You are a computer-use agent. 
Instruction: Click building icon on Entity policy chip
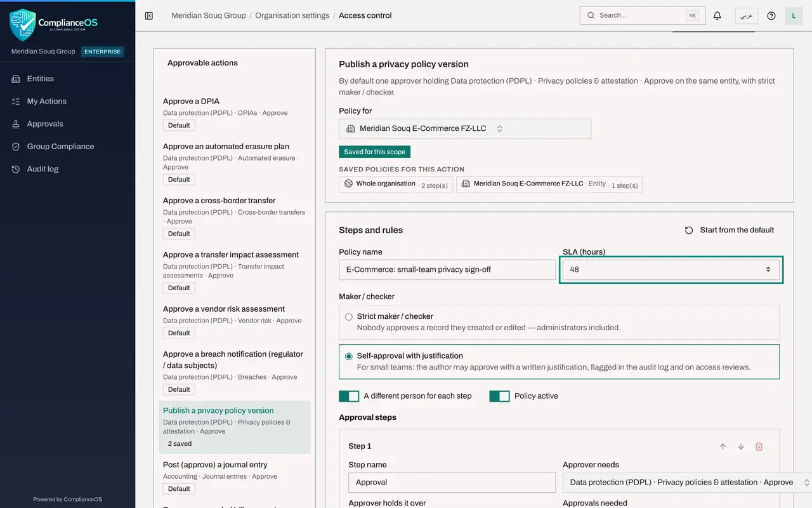466,184
